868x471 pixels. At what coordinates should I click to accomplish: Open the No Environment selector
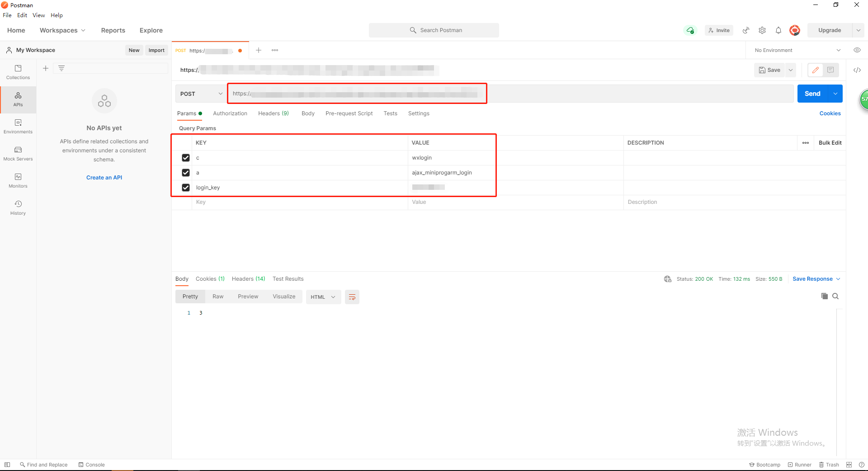(797, 50)
